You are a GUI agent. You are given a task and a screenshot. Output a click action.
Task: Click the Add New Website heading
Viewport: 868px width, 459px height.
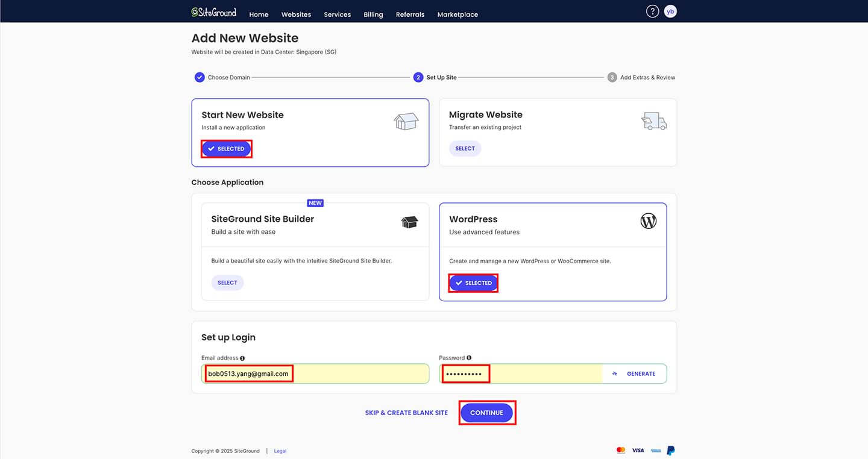pyautogui.click(x=245, y=38)
